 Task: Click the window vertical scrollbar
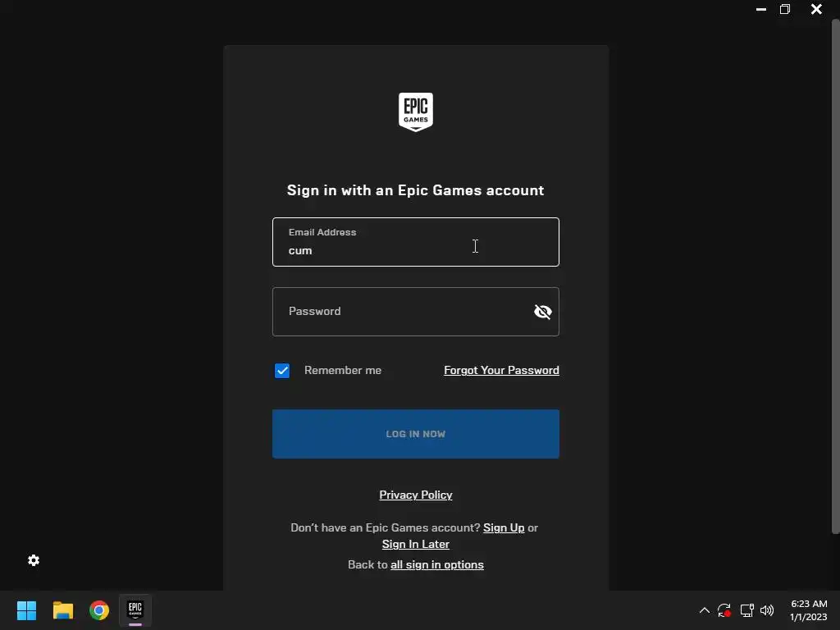pos(835,276)
